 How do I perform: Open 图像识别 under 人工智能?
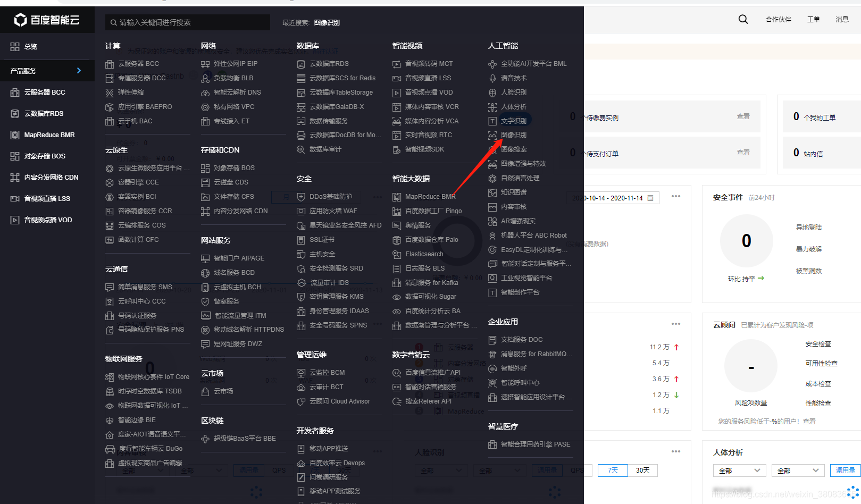[514, 135]
